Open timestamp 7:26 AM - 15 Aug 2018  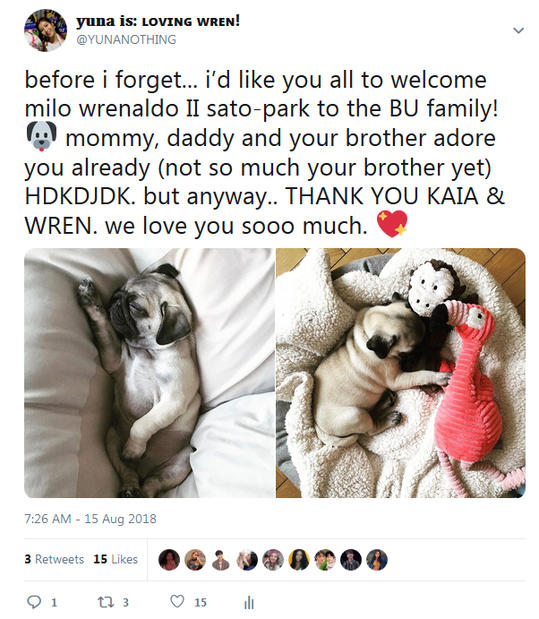90,518
